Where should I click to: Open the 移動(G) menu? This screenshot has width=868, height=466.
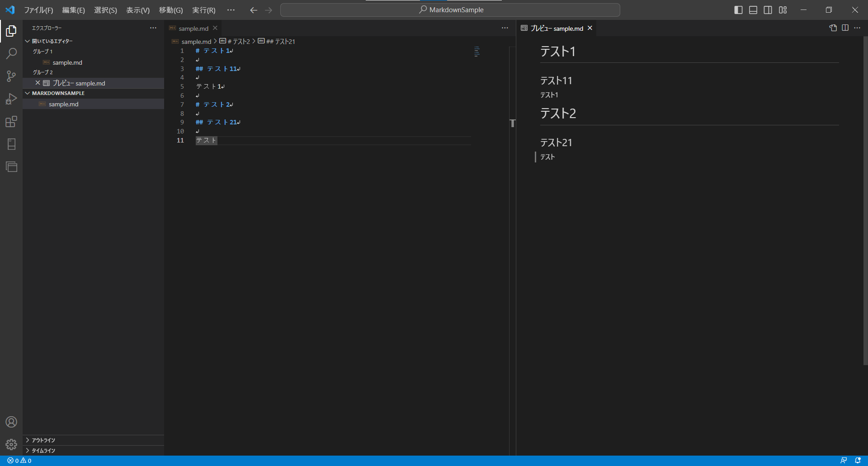[171, 10]
